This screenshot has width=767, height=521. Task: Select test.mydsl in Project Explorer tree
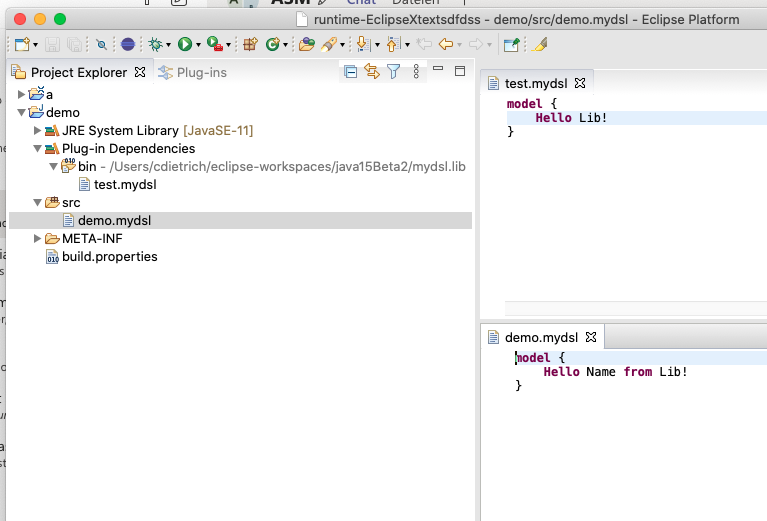tap(125, 184)
